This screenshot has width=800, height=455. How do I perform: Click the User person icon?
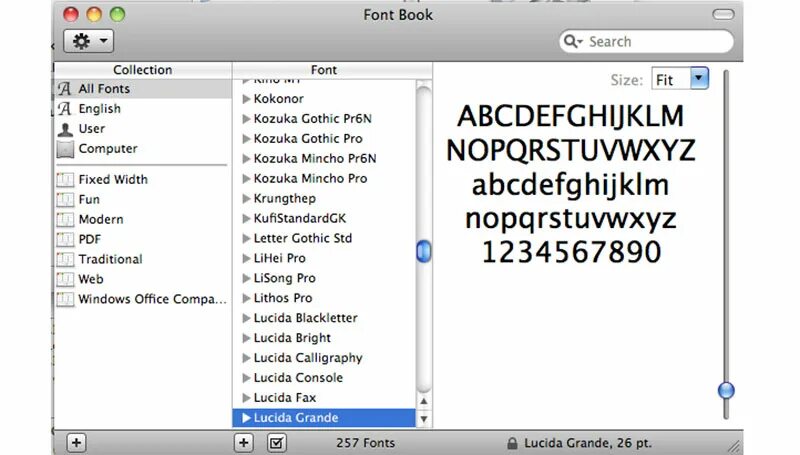[x=65, y=129]
